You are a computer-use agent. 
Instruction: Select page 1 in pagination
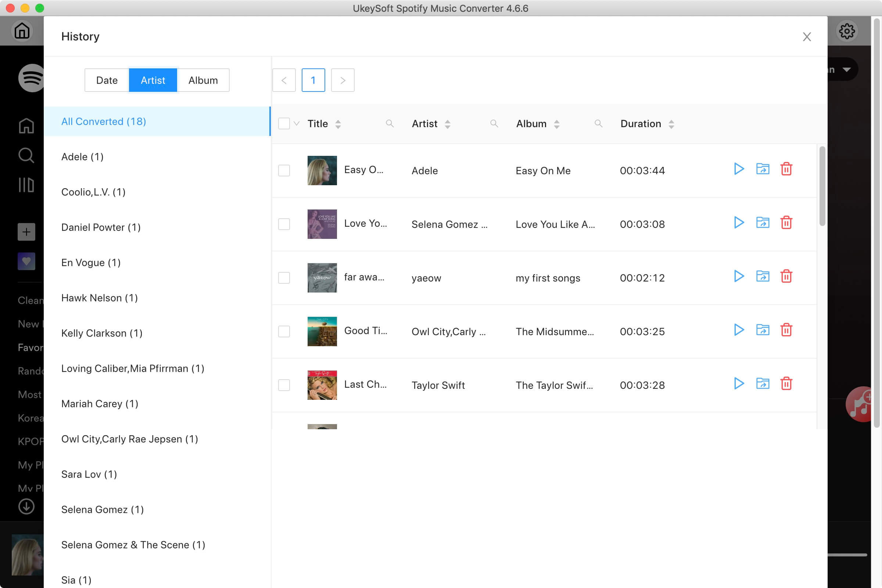[x=313, y=80]
